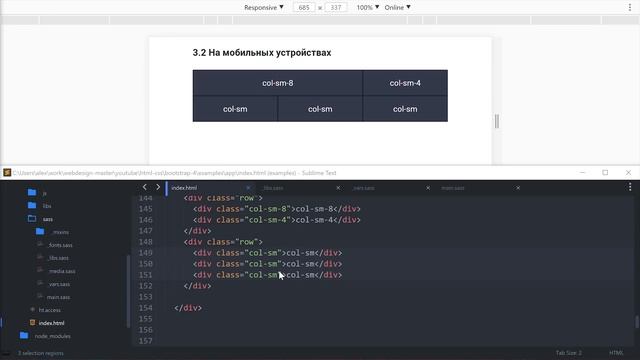Open the Tab Size: 2 status setting
Viewport: 640px width, 360px height.
coord(568,353)
